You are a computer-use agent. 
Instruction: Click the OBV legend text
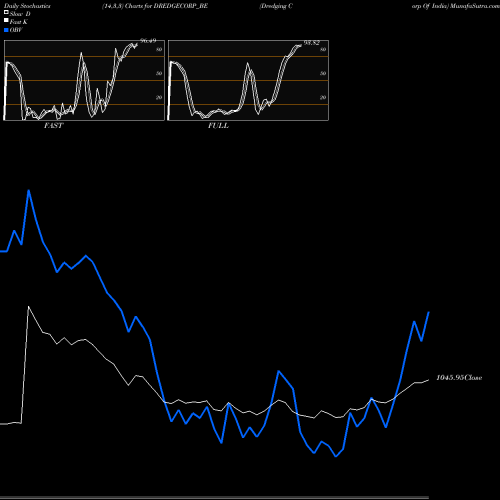pyautogui.click(x=16, y=30)
